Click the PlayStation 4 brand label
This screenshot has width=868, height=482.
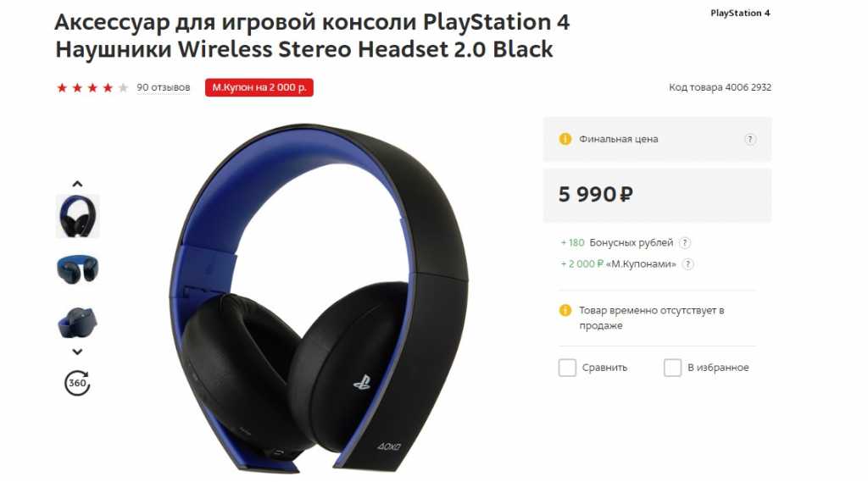coord(740,13)
